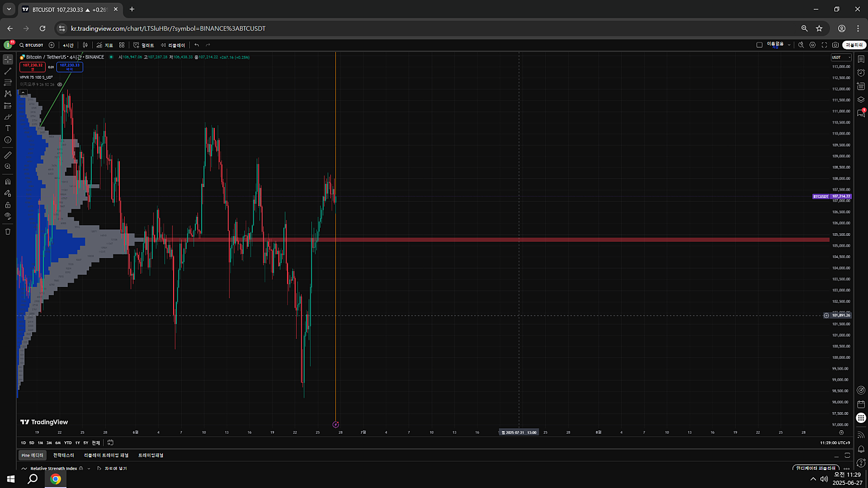The image size is (868, 488).
Task: Start bar replay with 리플레이
Action: tap(173, 45)
